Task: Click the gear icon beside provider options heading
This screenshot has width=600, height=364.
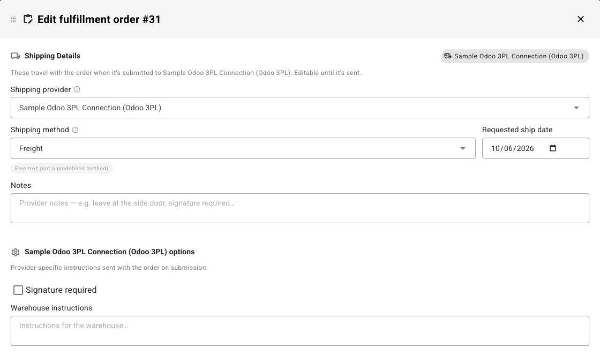Action: (x=16, y=252)
